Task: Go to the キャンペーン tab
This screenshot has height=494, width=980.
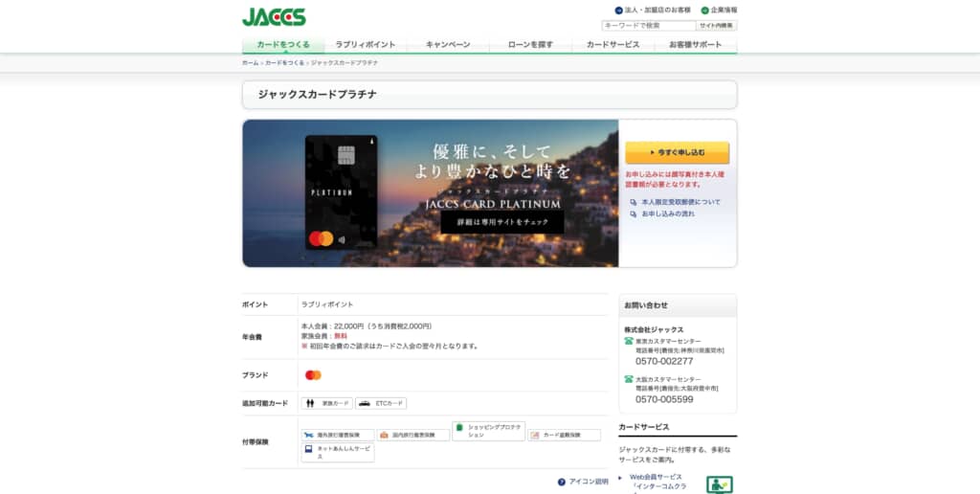Action: [448, 45]
